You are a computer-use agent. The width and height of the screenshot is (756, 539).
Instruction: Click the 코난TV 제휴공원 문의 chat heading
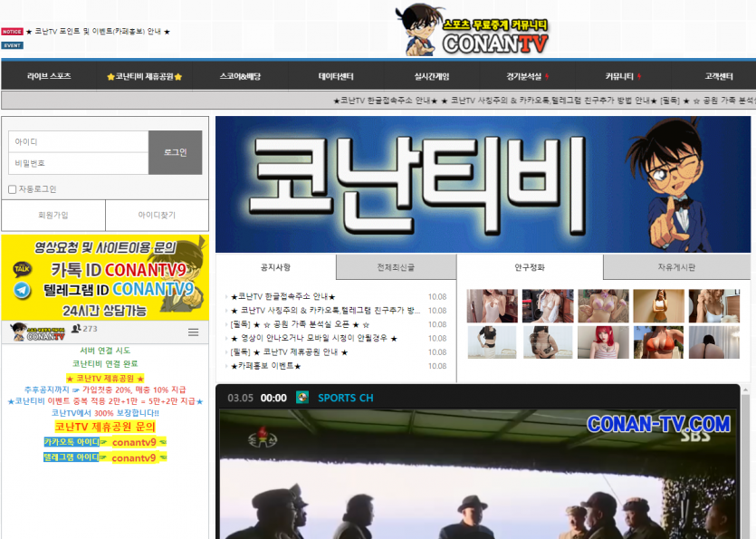105,427
